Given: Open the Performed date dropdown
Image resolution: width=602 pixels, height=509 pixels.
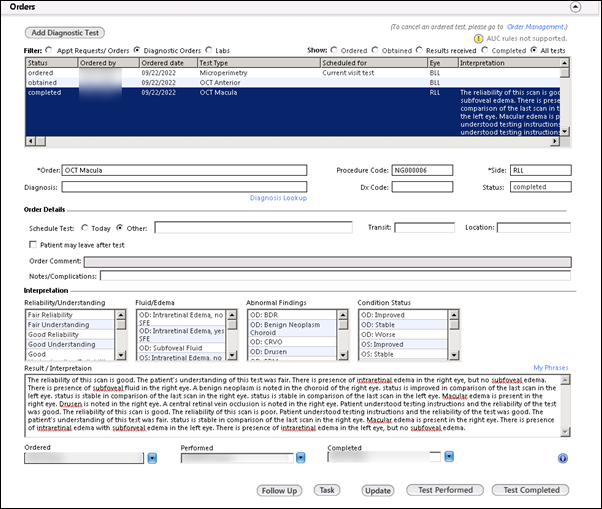Looking at the screenshot, I should [301, 458].
